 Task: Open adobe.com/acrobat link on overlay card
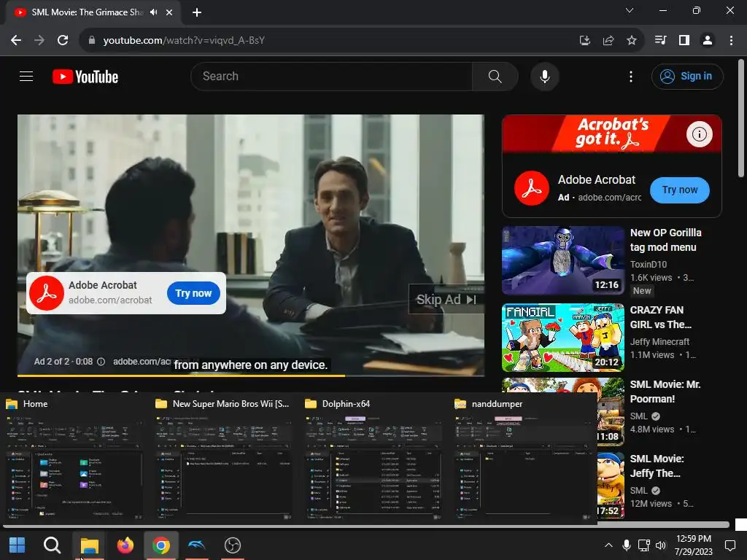(x=110, y=300)
